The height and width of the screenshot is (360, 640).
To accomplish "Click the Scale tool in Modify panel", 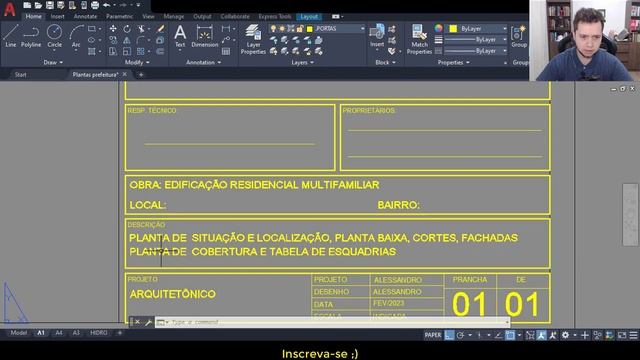I will (x=127, y=51).
